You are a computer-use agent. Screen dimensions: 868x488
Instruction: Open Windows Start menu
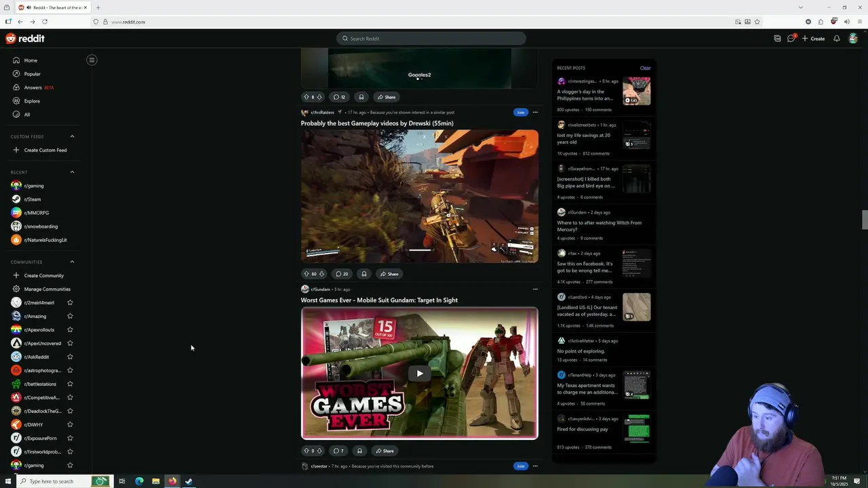8,481
